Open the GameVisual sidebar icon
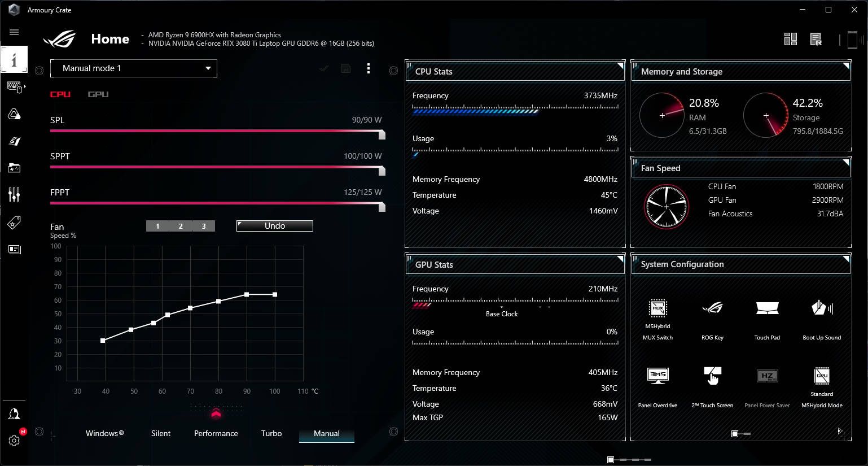The height and width of the screenshot is (466, 868). (14, 141)
